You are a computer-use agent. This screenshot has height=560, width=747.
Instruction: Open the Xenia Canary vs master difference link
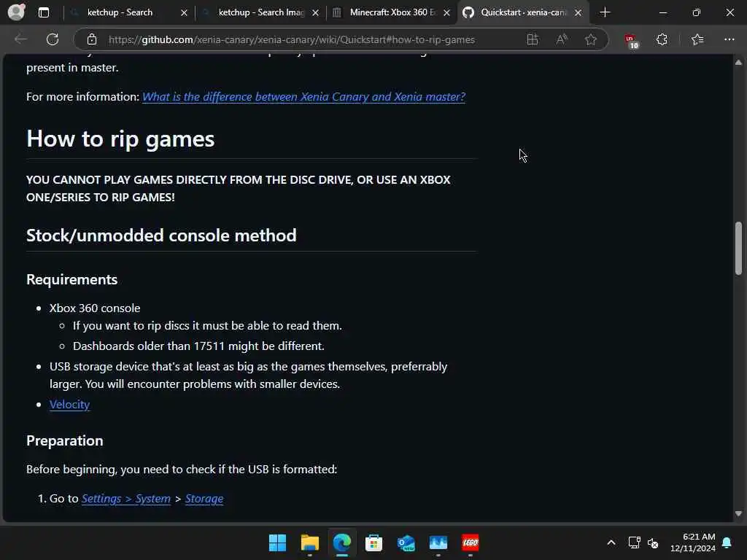point(303,97)
